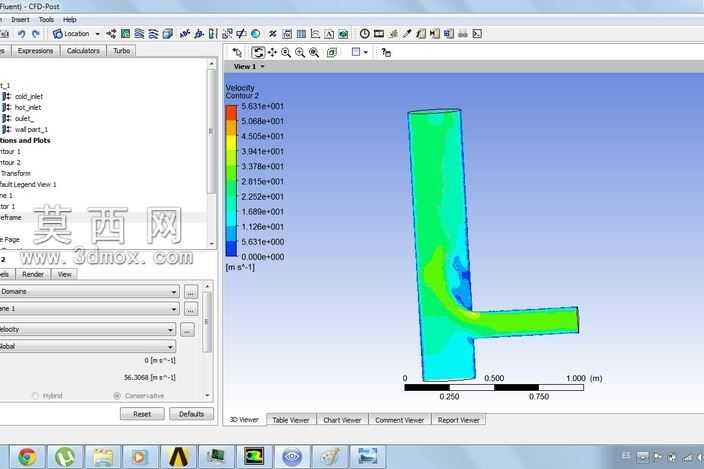Switch to the Expressions tab
The image size is (704, 469).
pyautogui.click(x=35, y=51)
